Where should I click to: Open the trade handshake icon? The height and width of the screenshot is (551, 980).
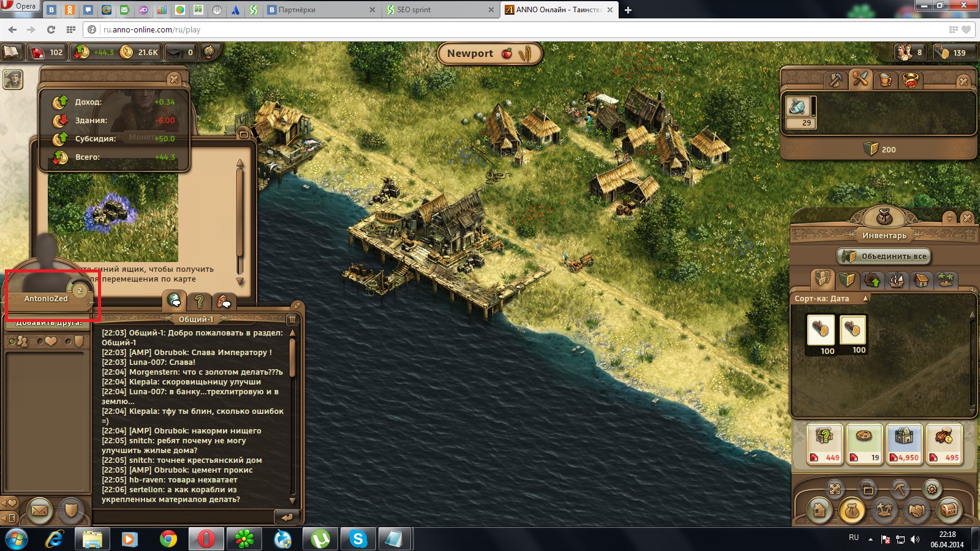916,509
